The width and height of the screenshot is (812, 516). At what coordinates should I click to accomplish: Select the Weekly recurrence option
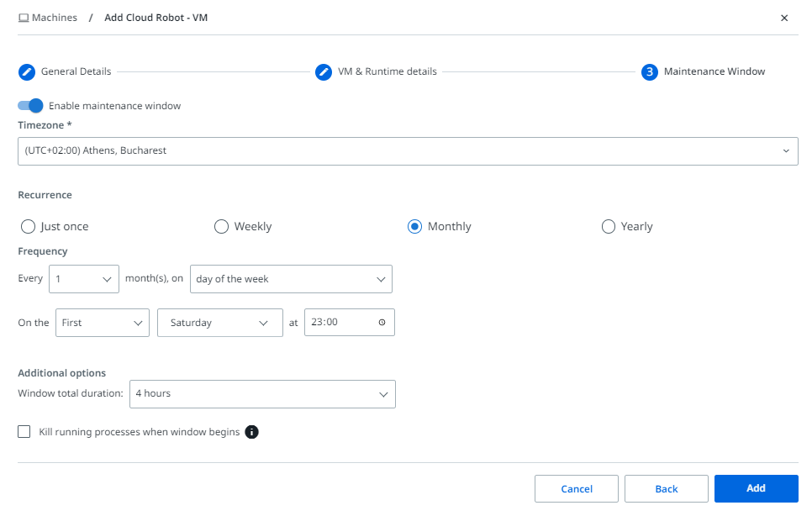click(221, 227)
